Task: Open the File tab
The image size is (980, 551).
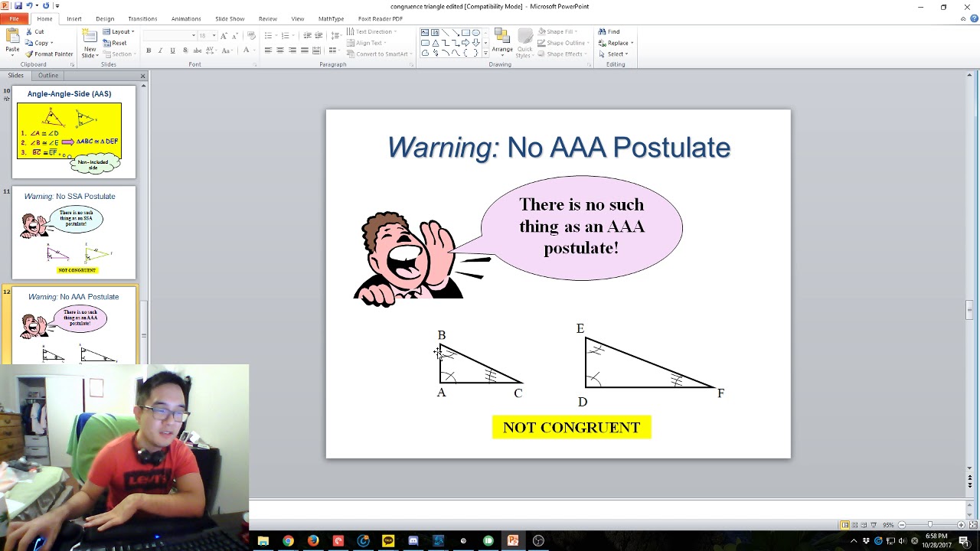Action: click(15, 18)
